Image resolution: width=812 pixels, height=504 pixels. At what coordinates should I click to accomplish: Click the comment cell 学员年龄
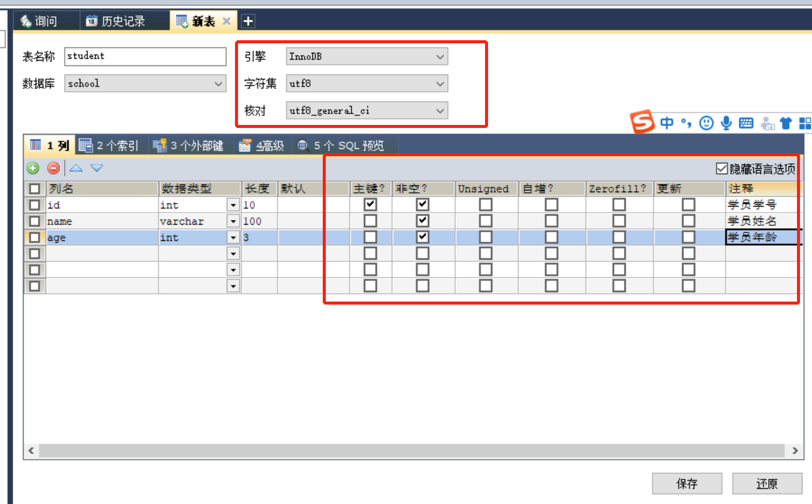[764, 237]
